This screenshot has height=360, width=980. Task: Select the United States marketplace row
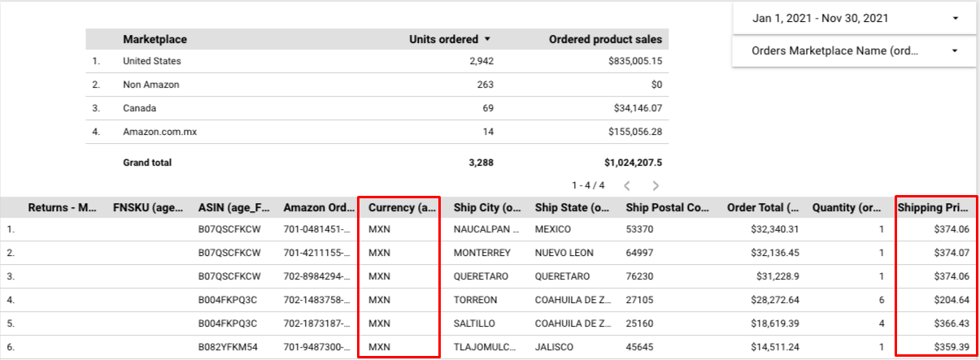click(152, 61)
